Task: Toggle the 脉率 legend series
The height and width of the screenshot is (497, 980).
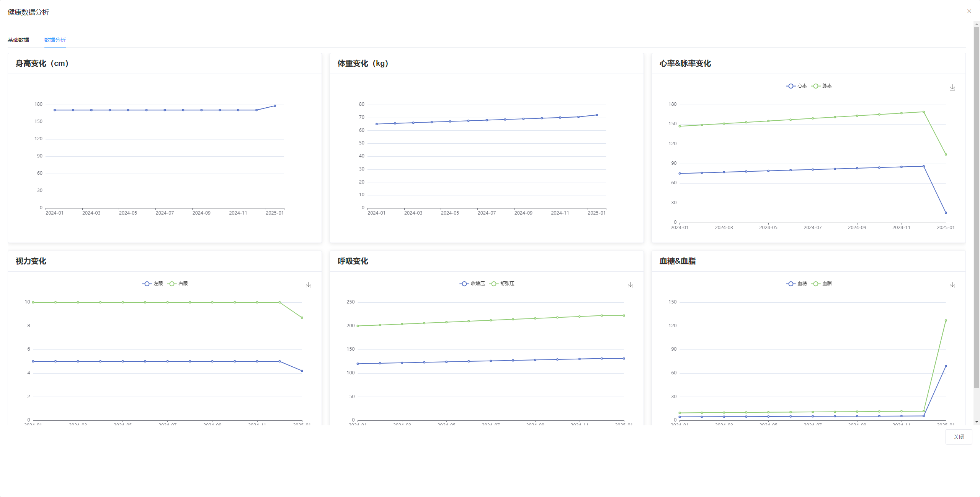Action: click(822, 86)
